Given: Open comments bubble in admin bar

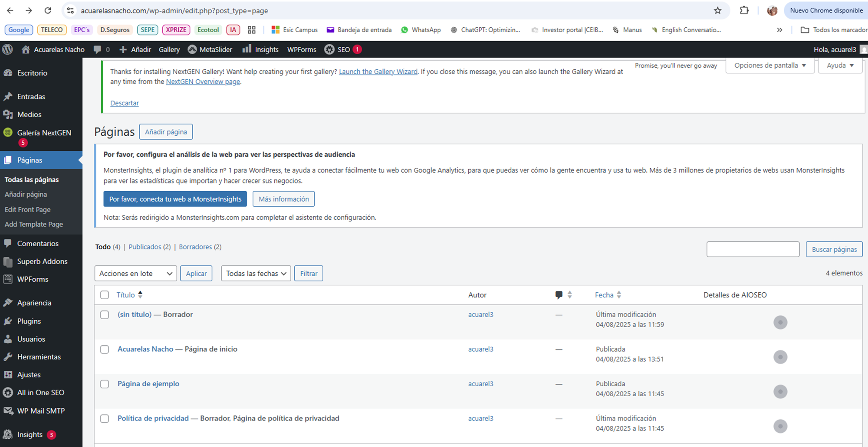Looking at the screenshot, I should coord(98,49).
